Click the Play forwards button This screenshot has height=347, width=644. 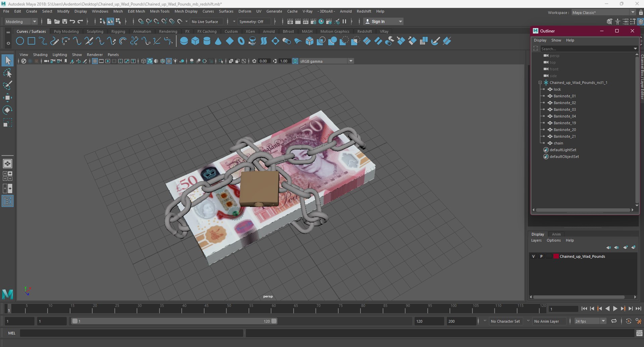(615, 309)
